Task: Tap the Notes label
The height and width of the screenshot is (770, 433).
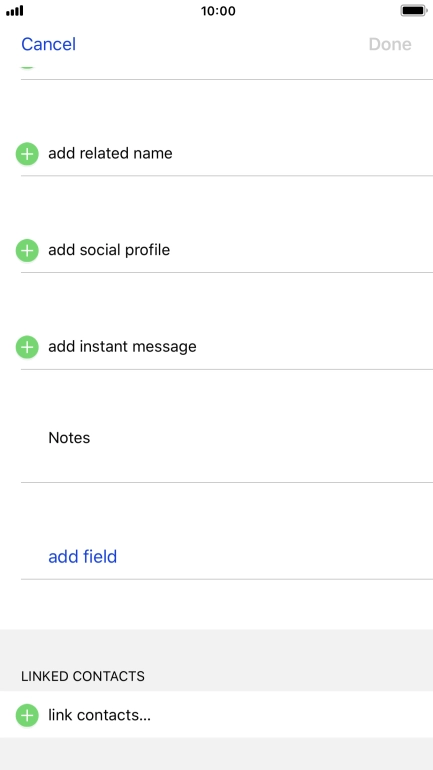Action: pos(69,438)
